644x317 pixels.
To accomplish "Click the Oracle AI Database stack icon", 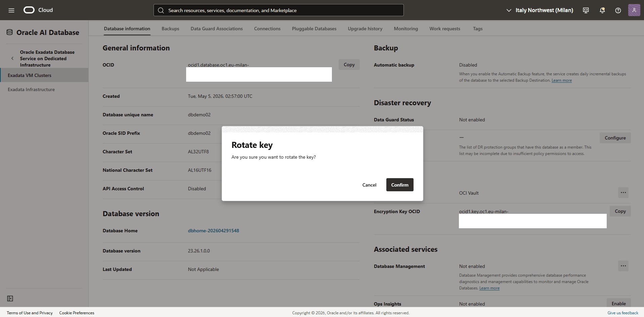I will [10, 32].
